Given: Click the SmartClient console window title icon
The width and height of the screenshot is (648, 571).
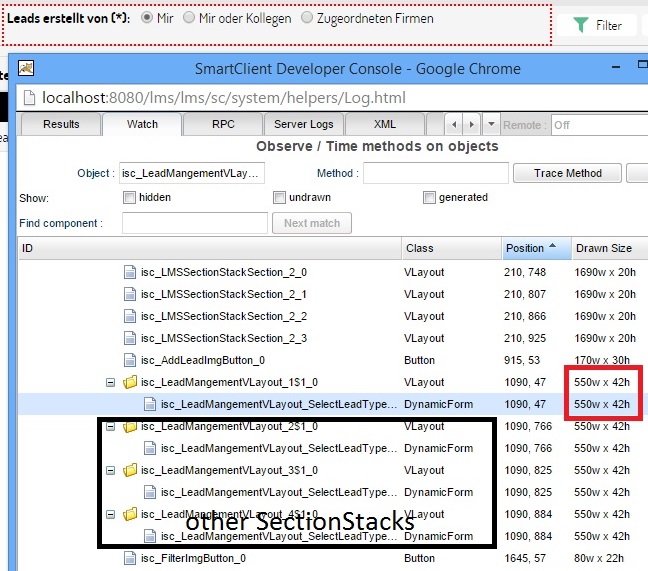Looking at the screenshot, I should pyautogui.click(x=27, y=68).
